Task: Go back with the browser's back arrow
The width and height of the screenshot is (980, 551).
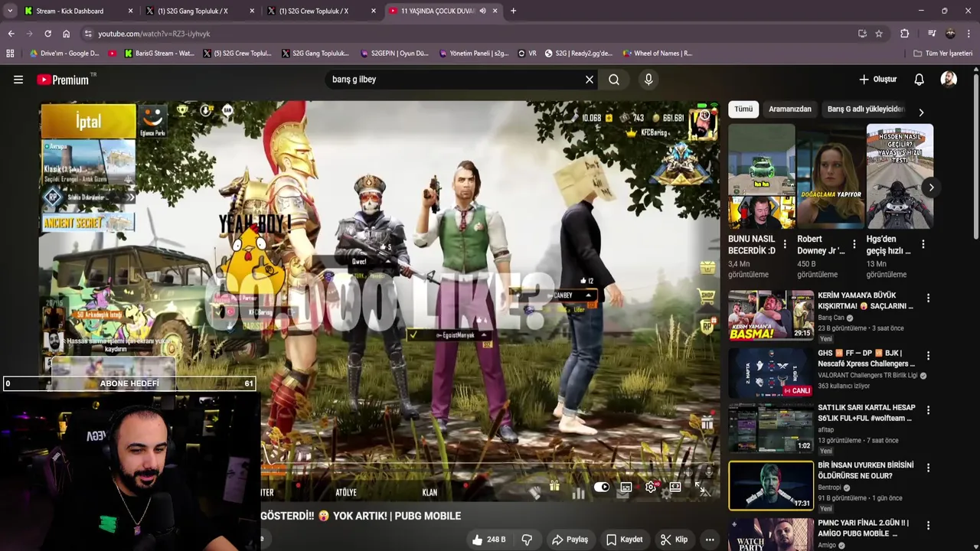Action: [11, 34]
